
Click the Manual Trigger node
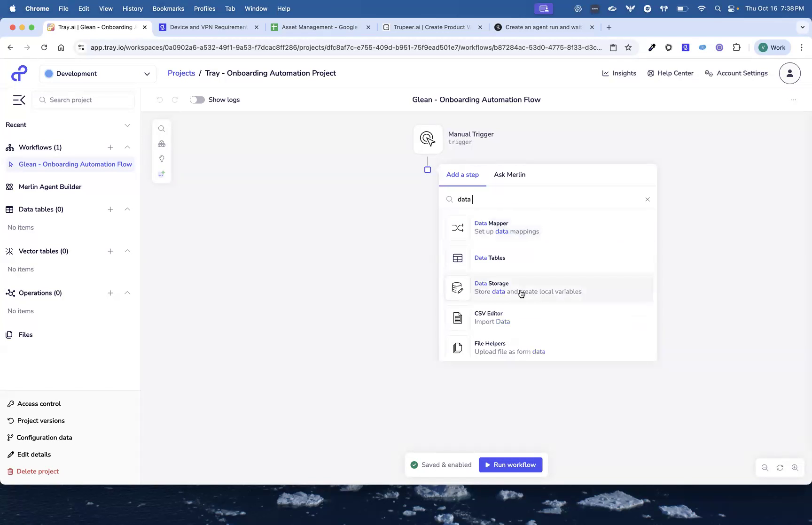pyautogui.click(x=427, y=139)
